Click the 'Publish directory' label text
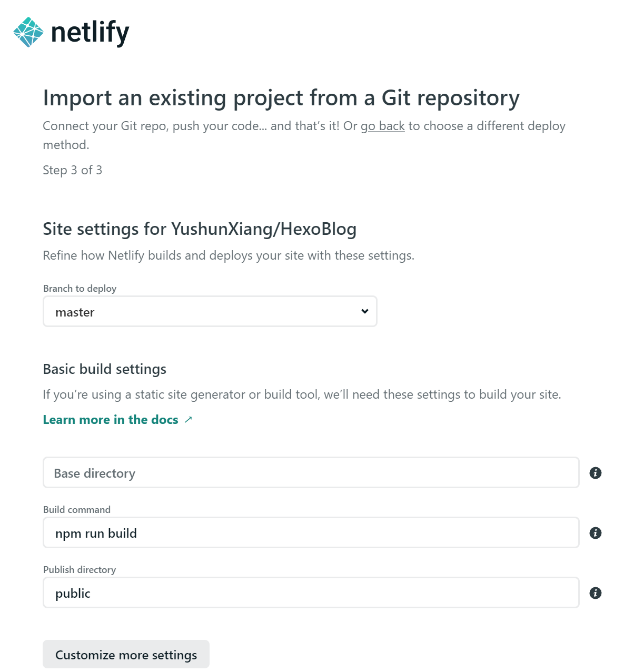The width and height of the screenshot is (624, 672). click(80, 570)
